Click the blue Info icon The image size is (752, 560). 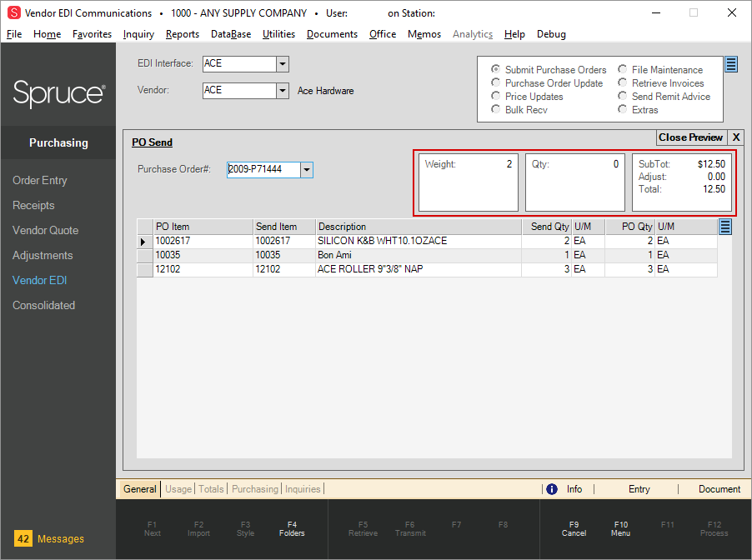(552, 489)
